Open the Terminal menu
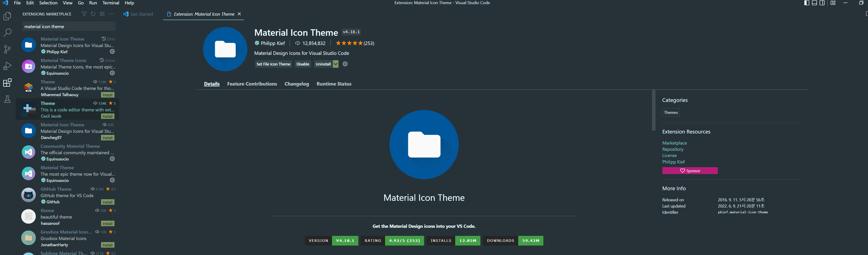 click(111, 3)
